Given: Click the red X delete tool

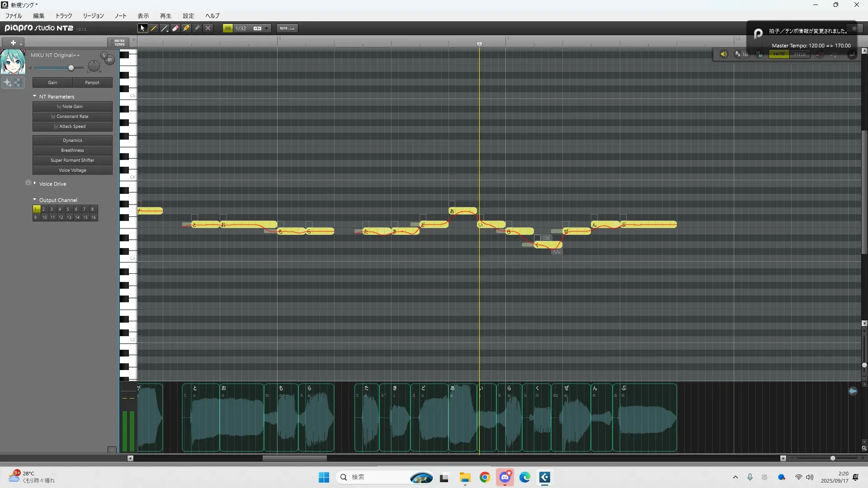Looking at the screenshot, I should click(x=208, y=28).
